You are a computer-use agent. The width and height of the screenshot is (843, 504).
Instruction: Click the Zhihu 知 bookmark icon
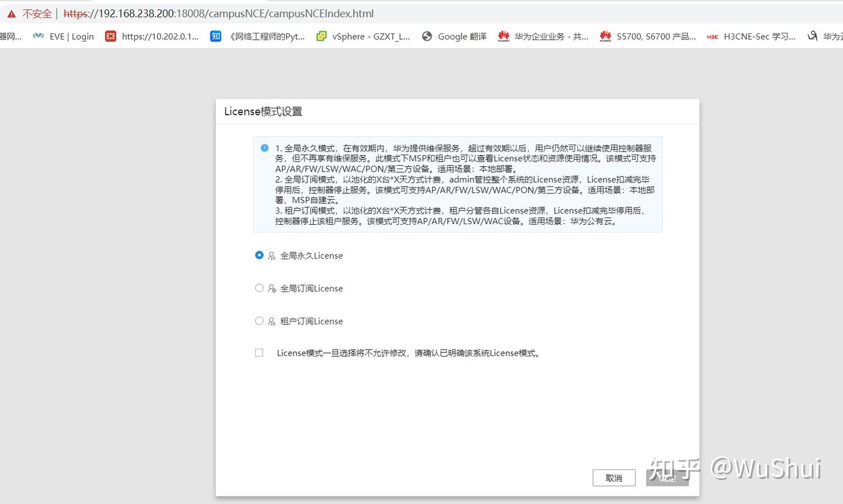[x=215, y=36]
